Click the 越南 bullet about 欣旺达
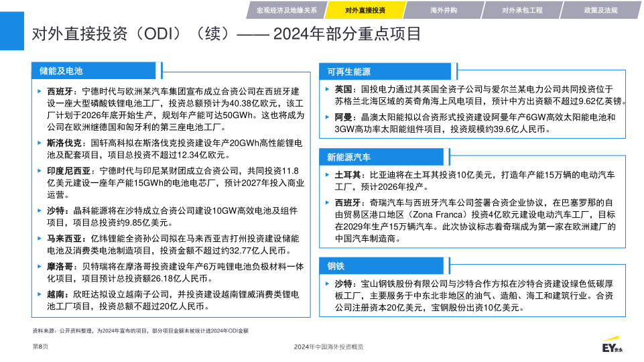Viewport: 644px width, 362px height. coord(173,300)
